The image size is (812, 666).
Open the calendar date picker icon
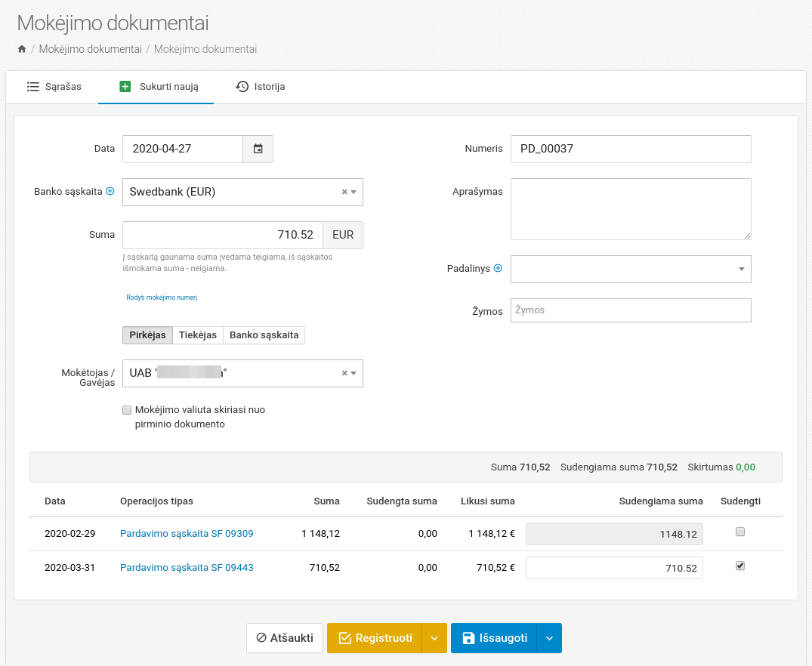point(258,149)
